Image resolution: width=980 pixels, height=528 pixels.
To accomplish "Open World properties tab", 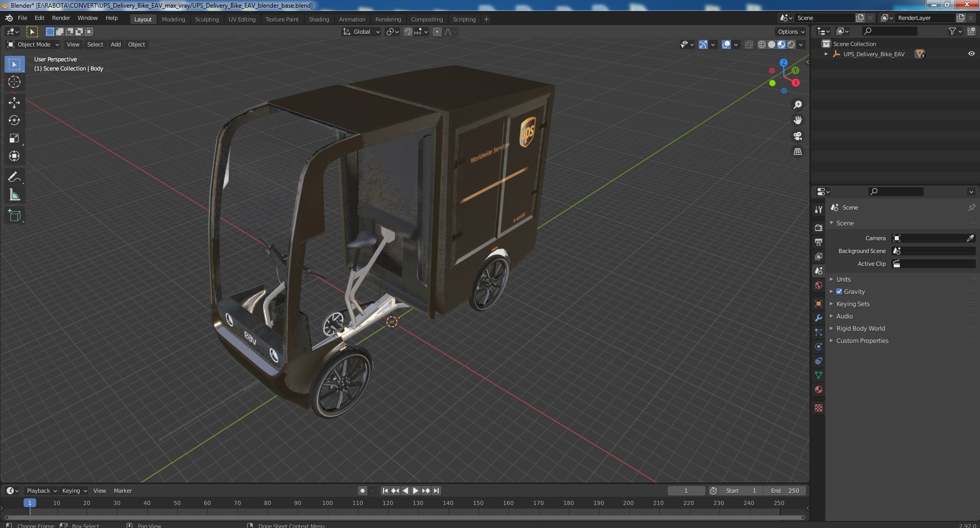I will point(819,285).
